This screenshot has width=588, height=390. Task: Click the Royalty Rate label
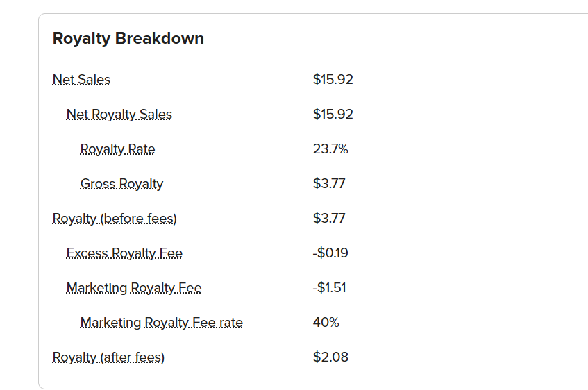coord(117,149)
